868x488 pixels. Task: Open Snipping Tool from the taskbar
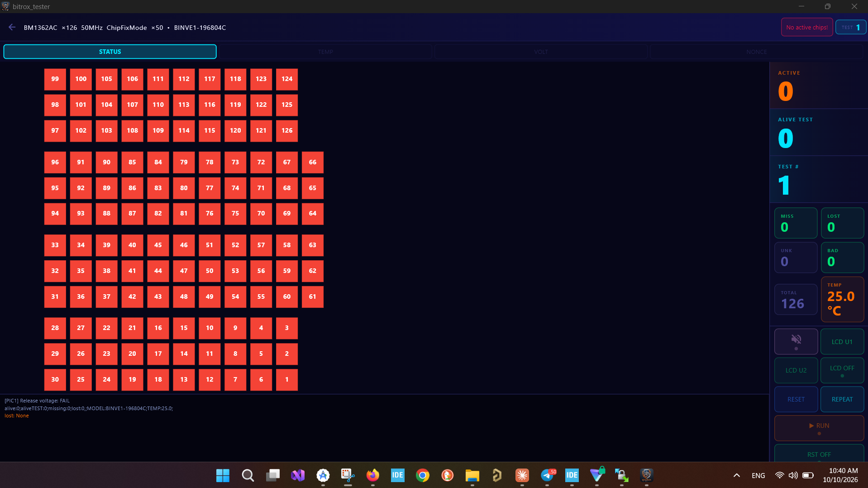click(348, 475)
